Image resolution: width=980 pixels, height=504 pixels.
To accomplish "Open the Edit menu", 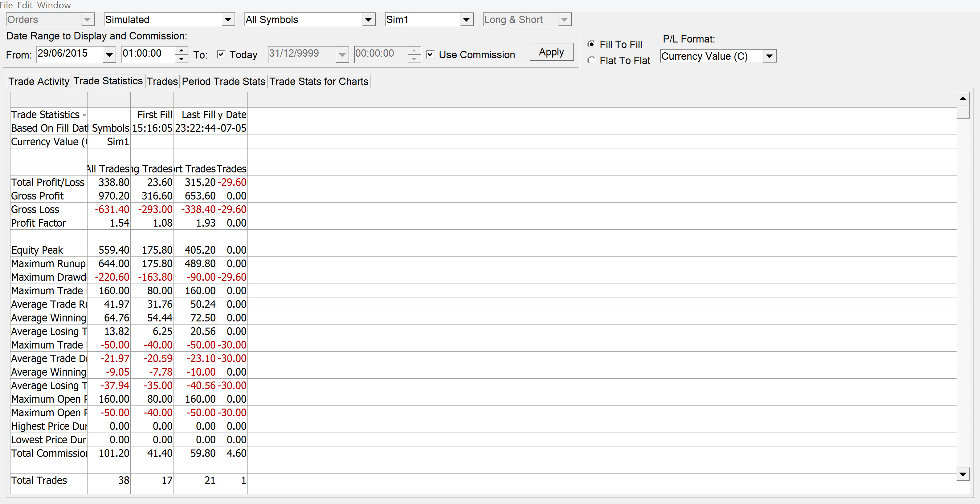I will pyautogui.click(x=25, y=5).
